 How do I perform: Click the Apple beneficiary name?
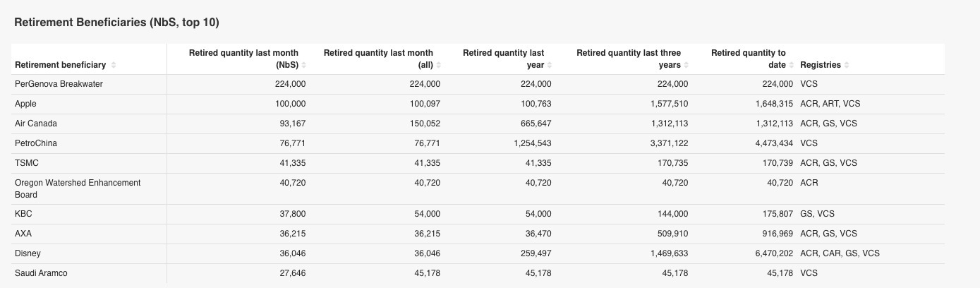coord(25,104)
